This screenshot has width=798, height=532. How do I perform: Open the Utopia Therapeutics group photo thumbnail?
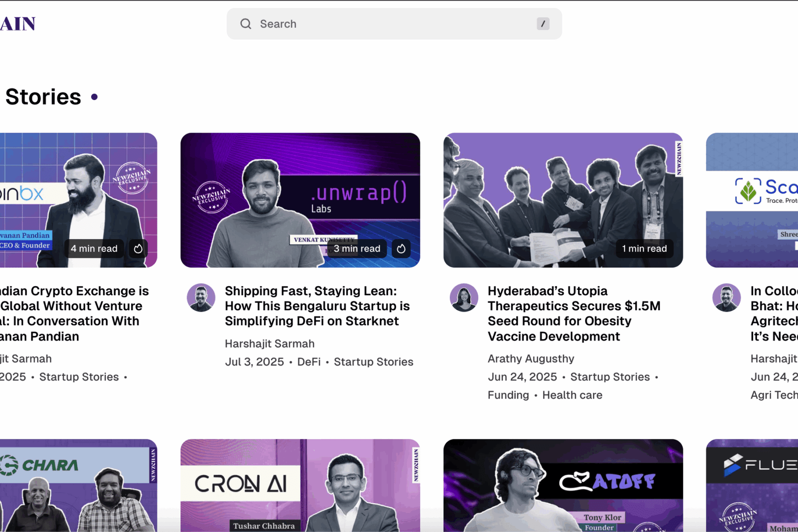pos(563,199)
